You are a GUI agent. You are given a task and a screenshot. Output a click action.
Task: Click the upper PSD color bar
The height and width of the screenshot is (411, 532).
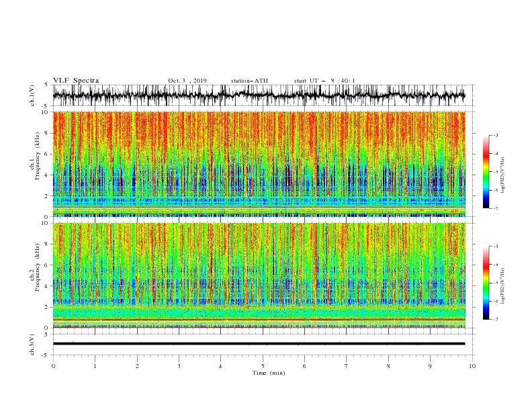pyautogui.click(x=486, y=172)
